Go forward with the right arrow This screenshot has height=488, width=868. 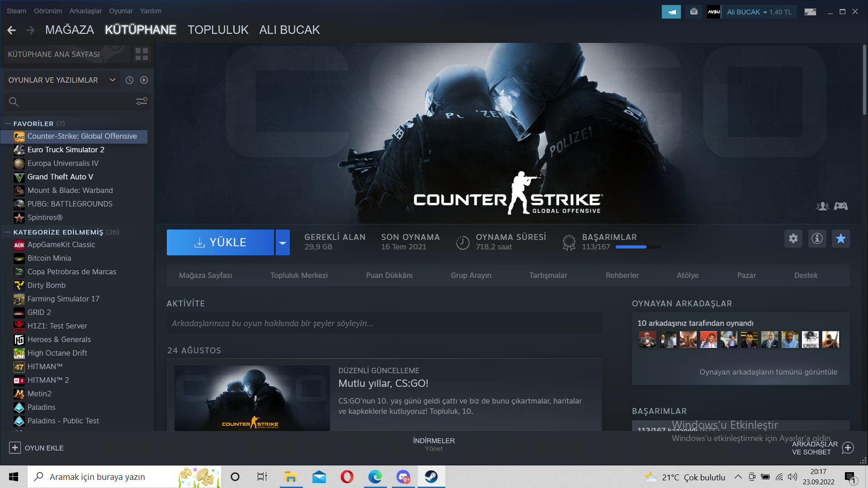coord(30,30)
